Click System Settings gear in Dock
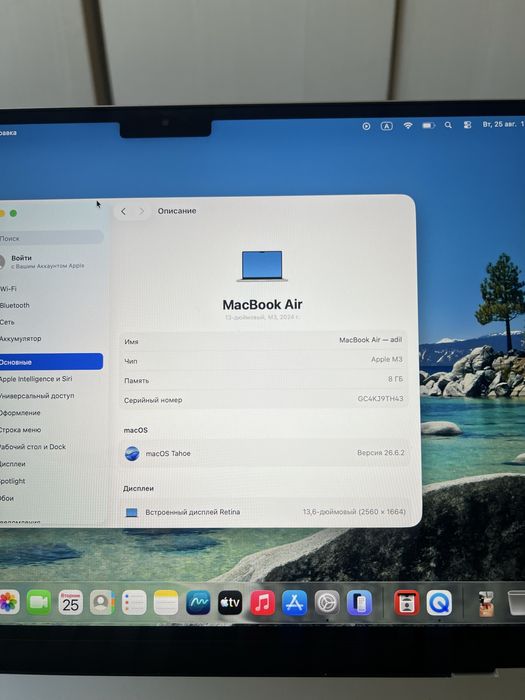 pyautogui.click(x=327, y=603)
